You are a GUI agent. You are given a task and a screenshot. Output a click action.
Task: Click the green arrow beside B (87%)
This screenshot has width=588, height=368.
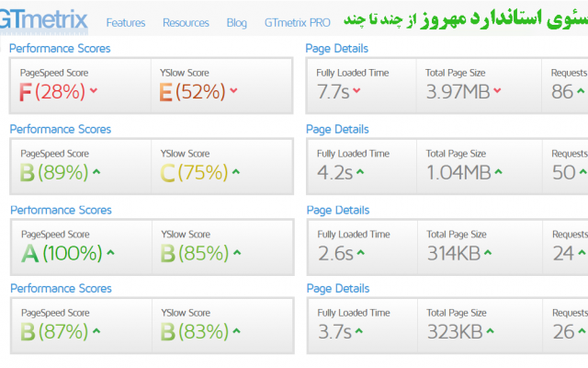(x=96, y=331)
